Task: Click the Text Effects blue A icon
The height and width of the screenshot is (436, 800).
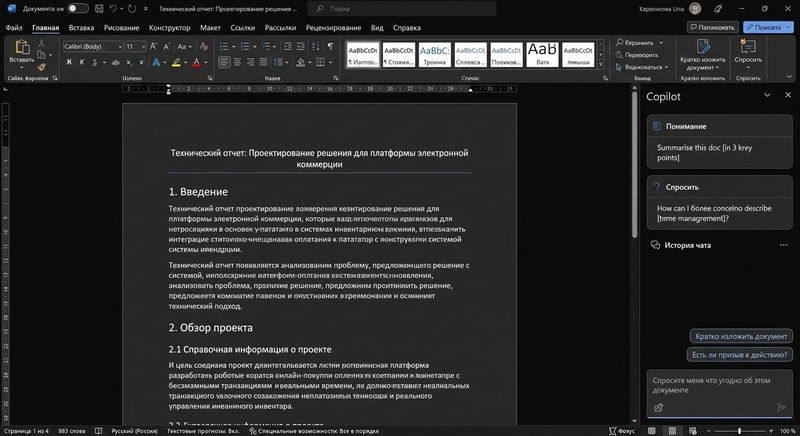Action: click(x=156, y=62)
